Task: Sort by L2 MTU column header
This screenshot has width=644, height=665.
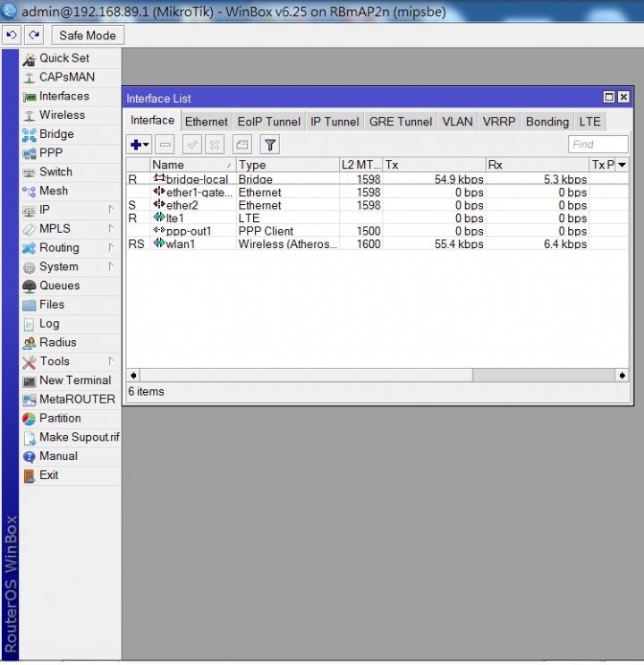Action: [x=361, y=165]
